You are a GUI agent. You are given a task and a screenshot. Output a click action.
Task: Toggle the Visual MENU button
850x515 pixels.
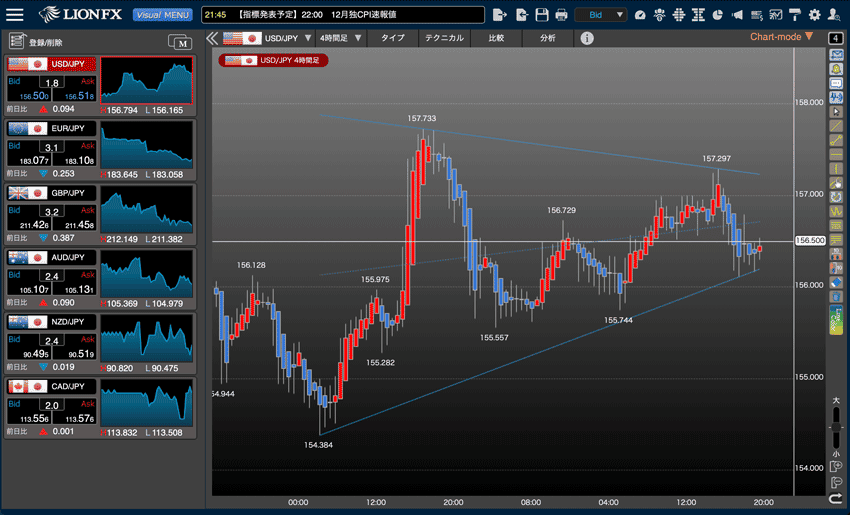pyautogui.click(x=162, y=15)
